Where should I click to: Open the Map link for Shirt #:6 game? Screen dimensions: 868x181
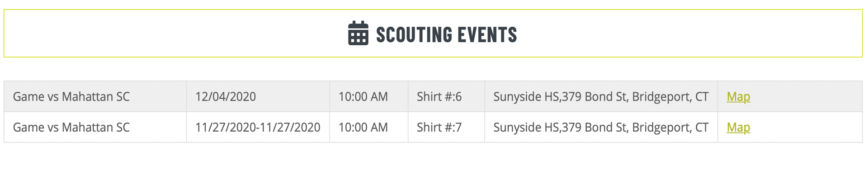[x=738, y=96]
